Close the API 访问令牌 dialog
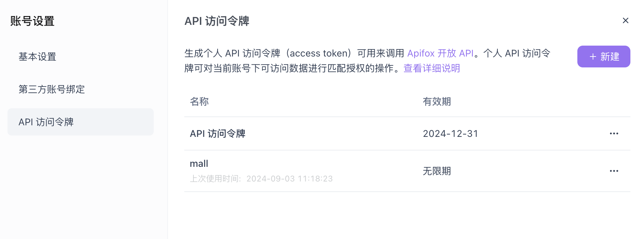The width and height of the screenshot is (644, 239). [x=626, y=20]
